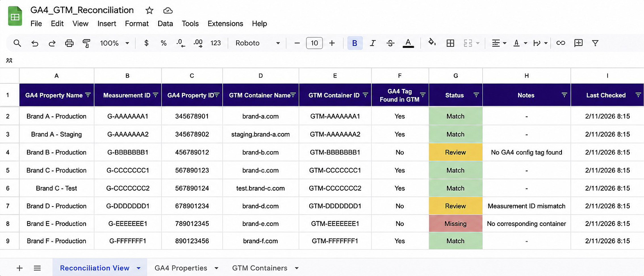The height and width of the screenshot is (276, 644).
Task: Decrease decimal places icon
Action: pyautogui.click(x=180, y=43)
